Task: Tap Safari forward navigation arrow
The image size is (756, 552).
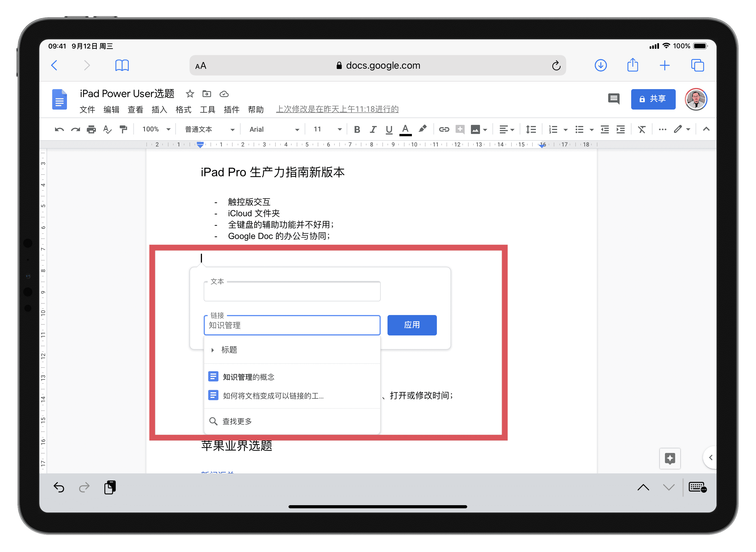Action: (x=87, y=65)
